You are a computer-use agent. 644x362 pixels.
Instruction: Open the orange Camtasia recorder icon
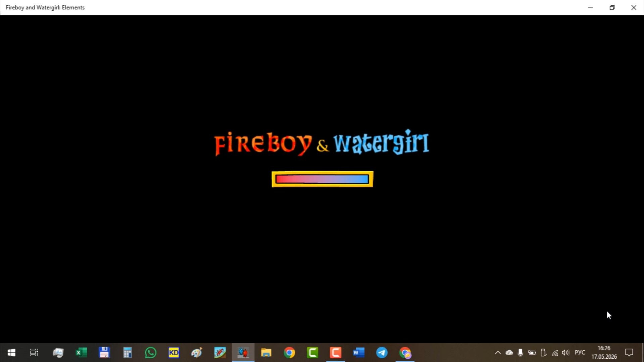point(336,353)
